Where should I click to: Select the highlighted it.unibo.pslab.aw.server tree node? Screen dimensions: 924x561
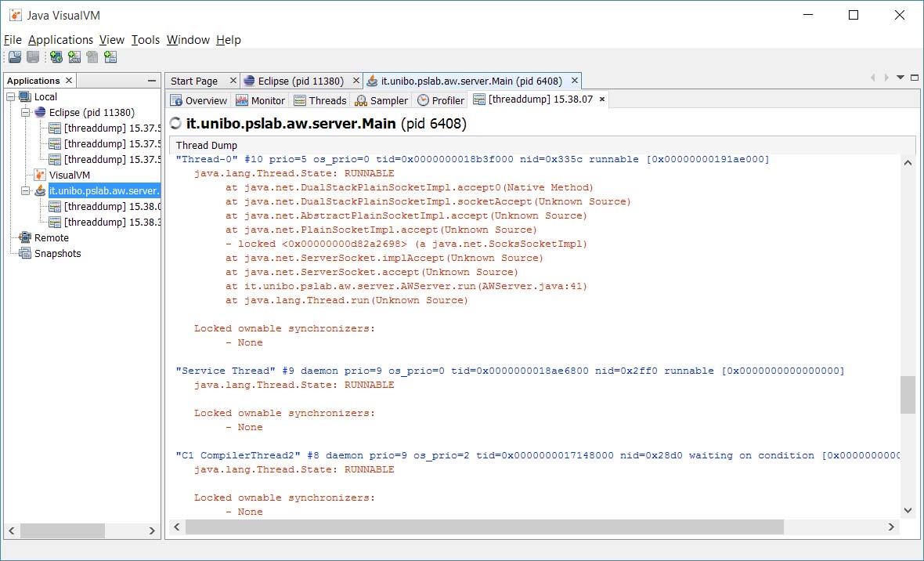pos(103,190)
